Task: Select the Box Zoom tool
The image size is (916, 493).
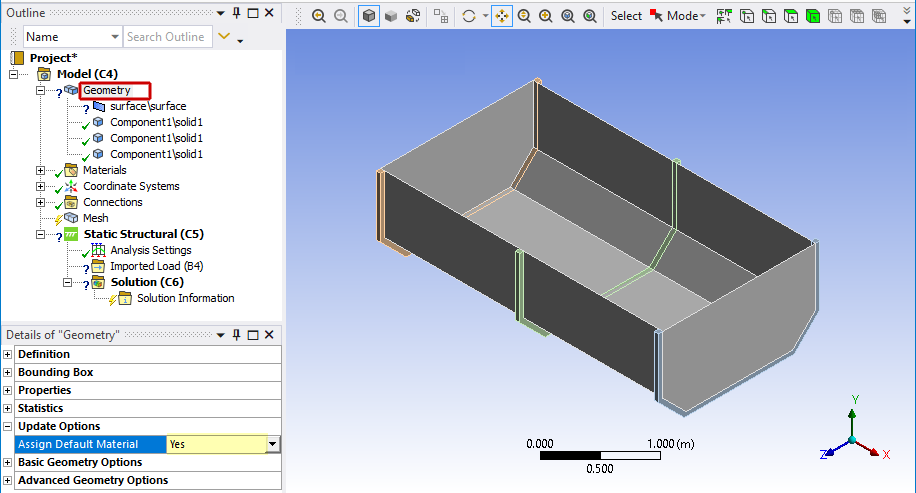Action: click(546, 16)
